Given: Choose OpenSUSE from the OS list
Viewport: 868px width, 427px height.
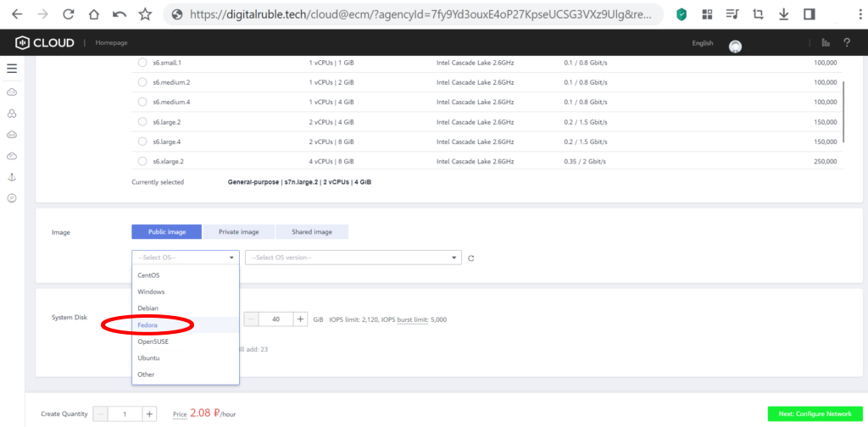Looking at the screenshot, I should 186,341.
